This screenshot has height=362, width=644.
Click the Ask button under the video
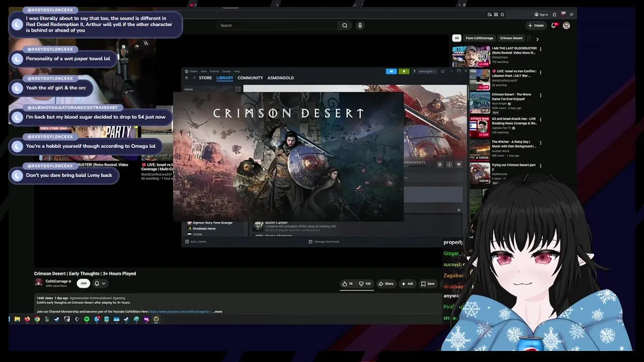coord(407,284)
